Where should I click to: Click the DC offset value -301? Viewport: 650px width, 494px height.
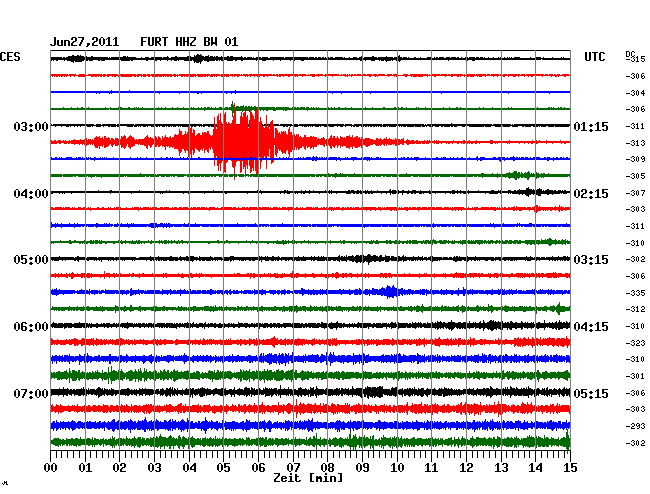click(635, 376)
